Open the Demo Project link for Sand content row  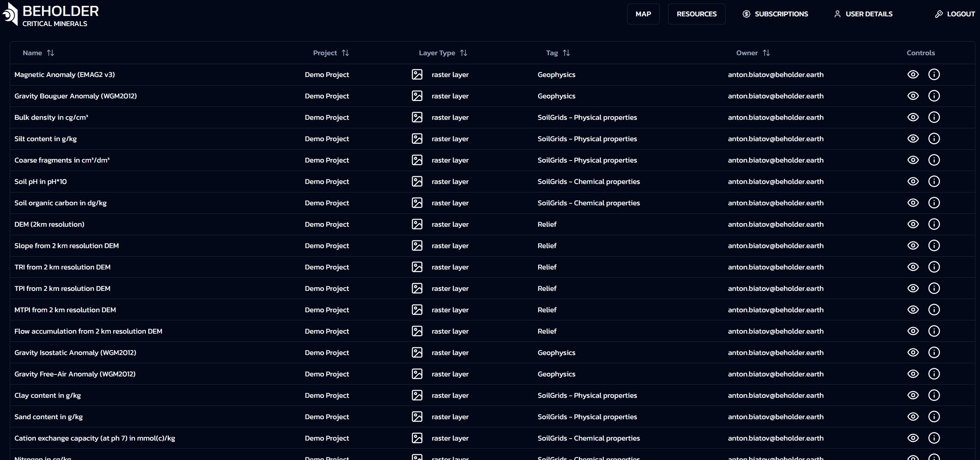point(326,416)
